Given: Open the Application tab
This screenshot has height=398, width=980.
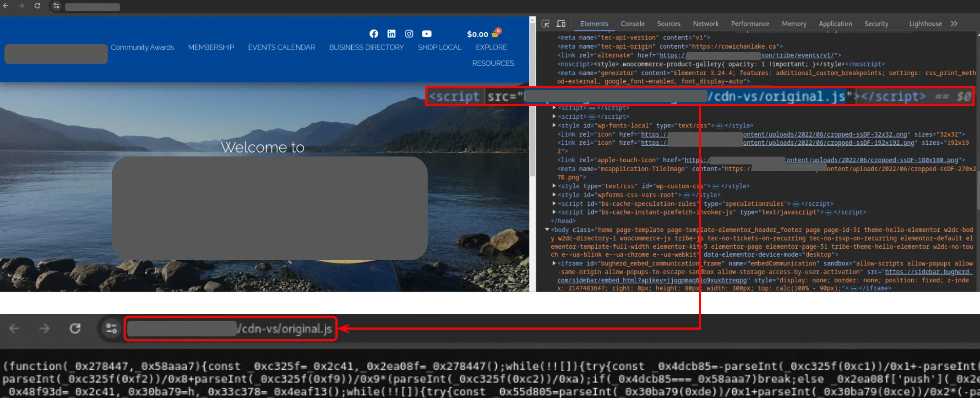Looking at the screenshot, I should point(835,24).
